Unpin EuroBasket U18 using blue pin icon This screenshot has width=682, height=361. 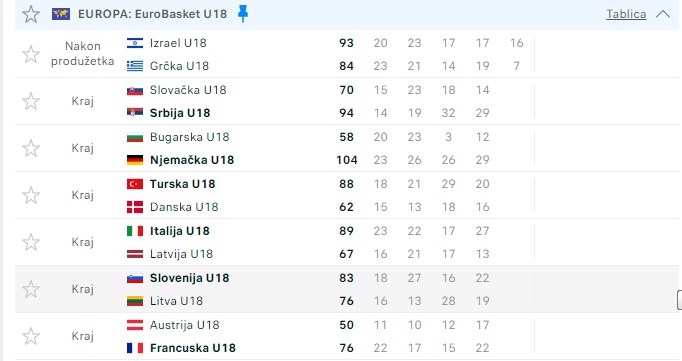click(x=243, y=14)
